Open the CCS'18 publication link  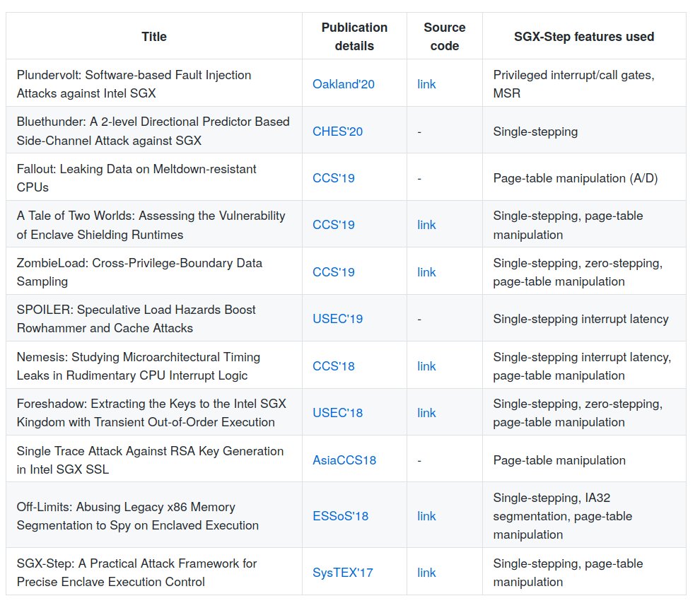point(334,366)
